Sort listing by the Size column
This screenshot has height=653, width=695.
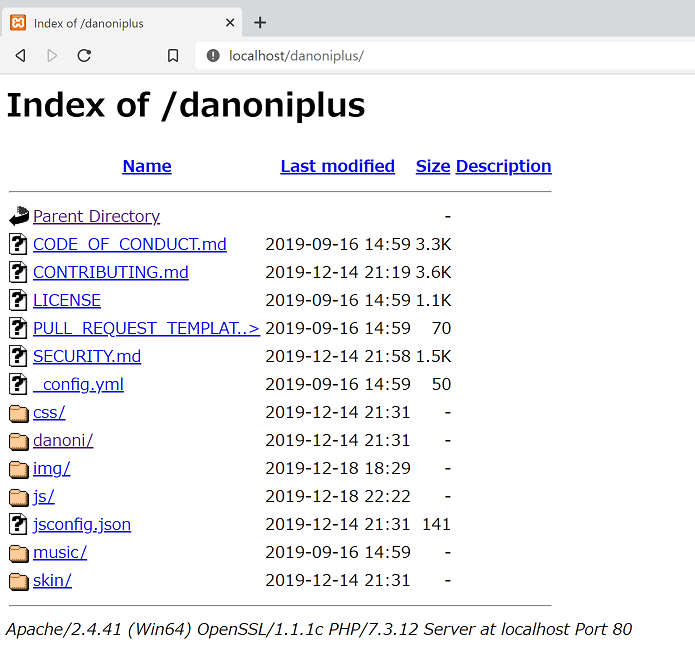[433, 166]
